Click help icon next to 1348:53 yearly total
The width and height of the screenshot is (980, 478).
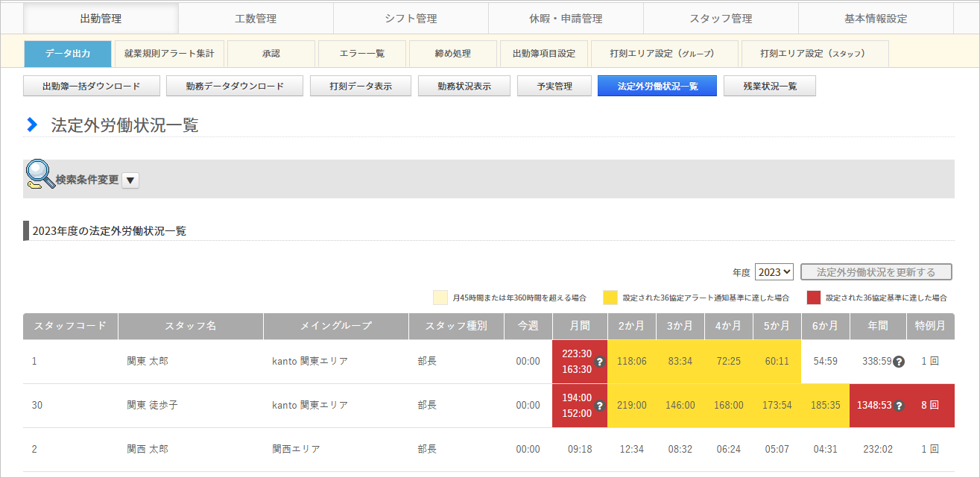[x=899, y=406]
